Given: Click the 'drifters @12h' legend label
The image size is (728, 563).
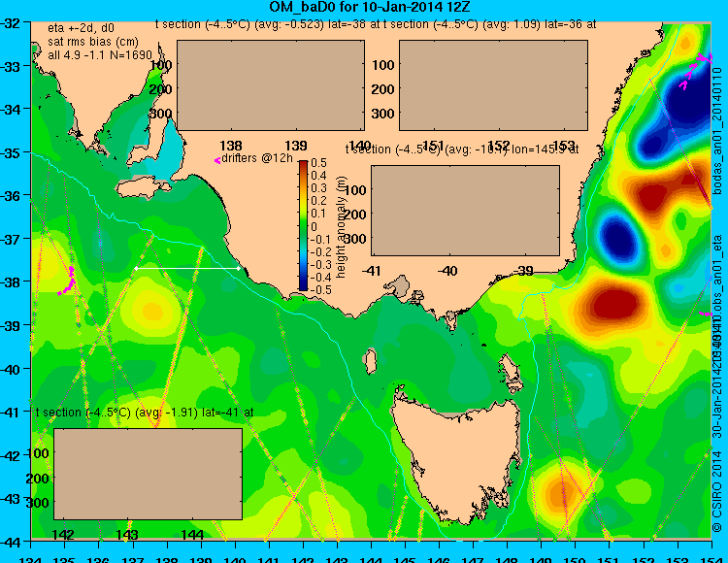Looking at the screenshot, I should [x=257, y=158].
